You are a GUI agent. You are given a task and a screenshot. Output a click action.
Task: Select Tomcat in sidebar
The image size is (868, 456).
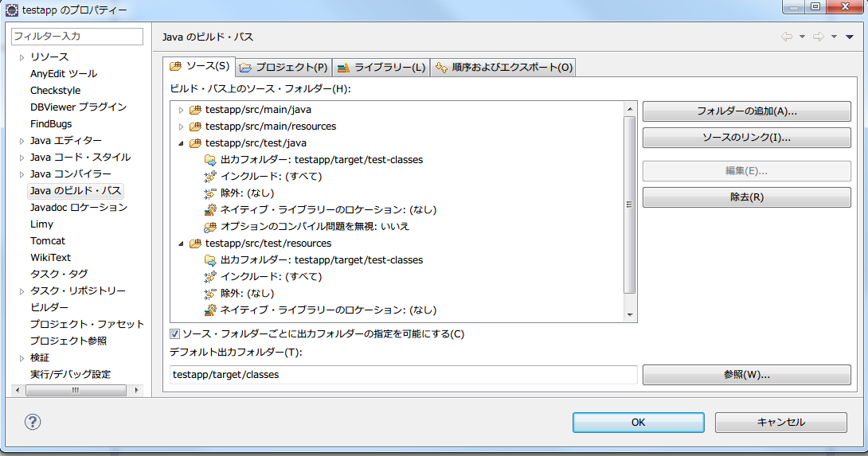[48, 240]
